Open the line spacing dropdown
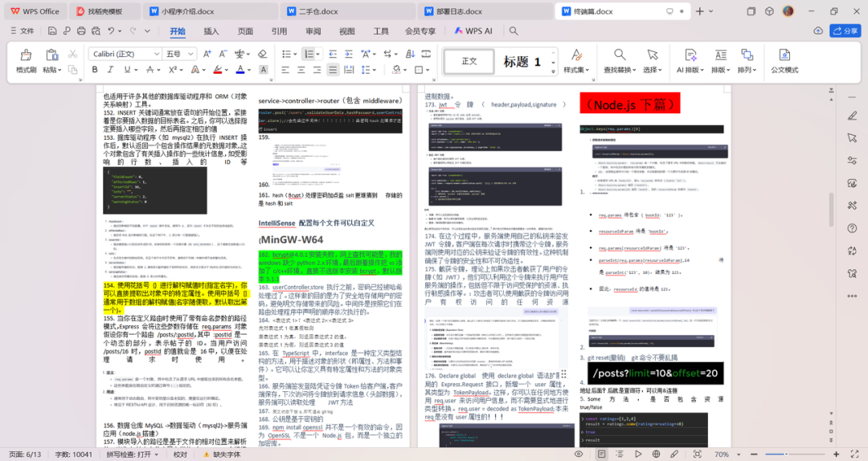868x461 pixels. [375, 70]
